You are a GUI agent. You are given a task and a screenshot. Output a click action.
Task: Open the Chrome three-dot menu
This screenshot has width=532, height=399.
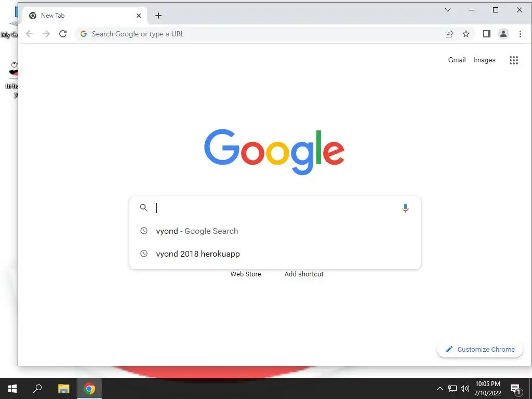pos(520,34)
